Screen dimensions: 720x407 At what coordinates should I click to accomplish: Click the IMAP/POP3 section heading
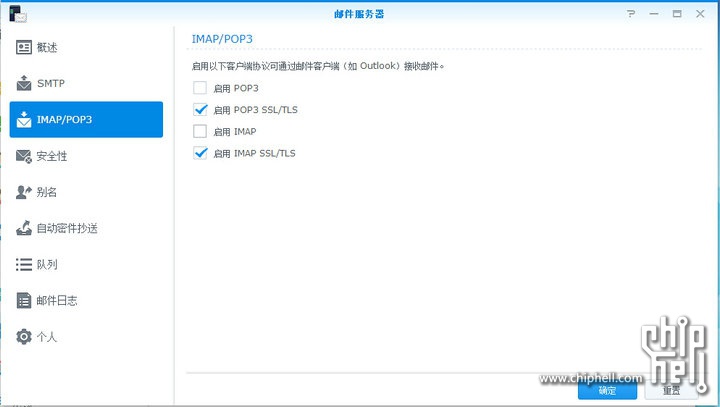pyautogui.click(x=222, y=39)
